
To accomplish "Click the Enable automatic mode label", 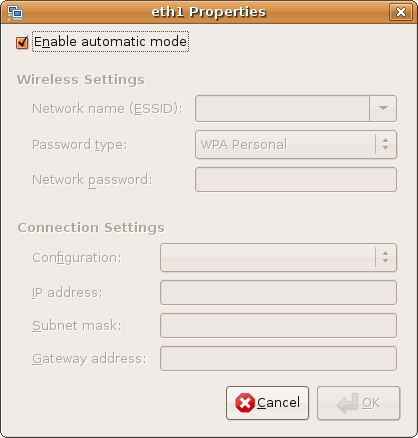I will tap(110, 42).
